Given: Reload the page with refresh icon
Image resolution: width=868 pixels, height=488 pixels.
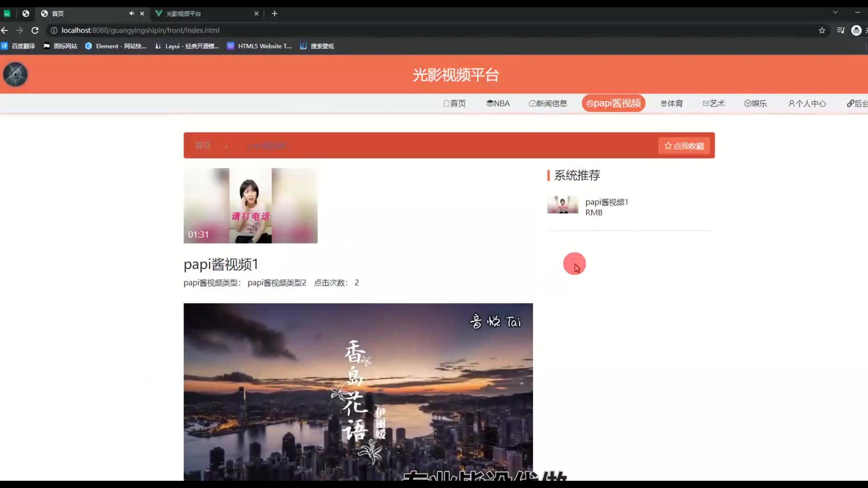Looking at the screenshot, I should tap(35, 30).
